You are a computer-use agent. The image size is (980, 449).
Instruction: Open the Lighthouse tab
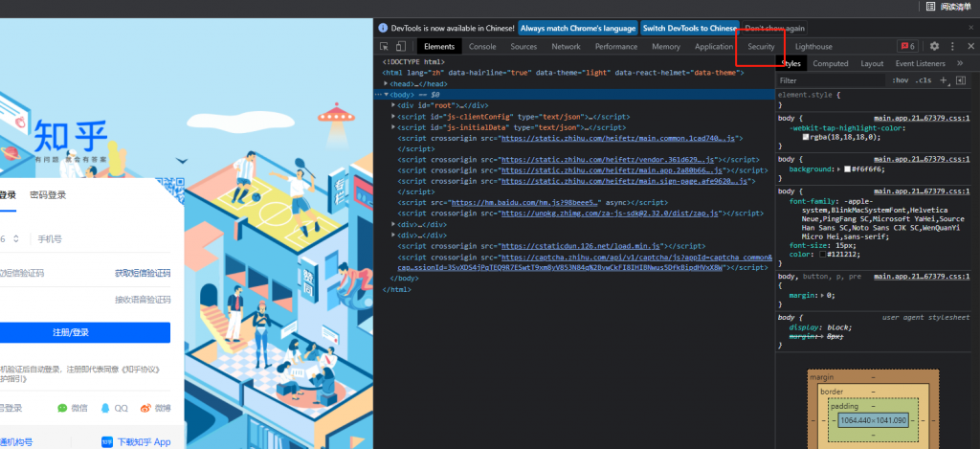coord(813,46)
